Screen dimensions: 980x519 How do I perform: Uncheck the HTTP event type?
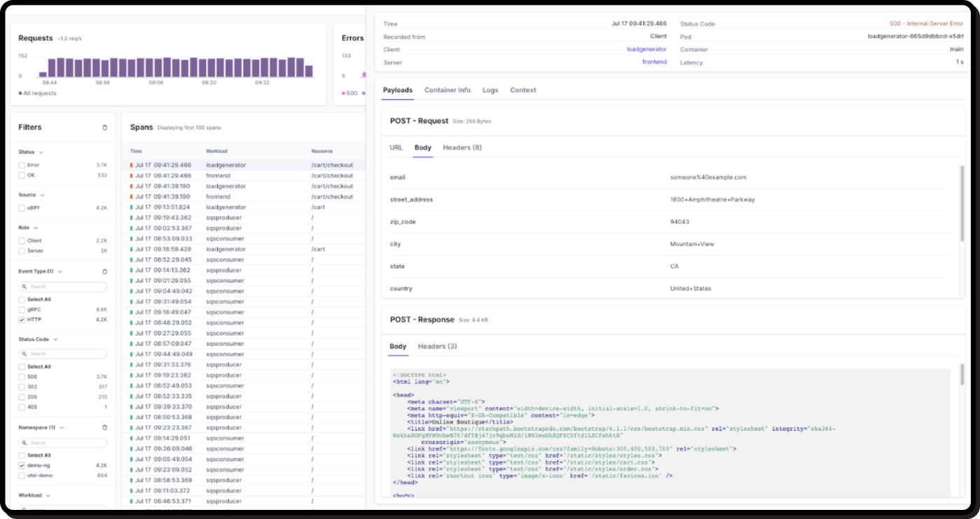coord(22,320)
